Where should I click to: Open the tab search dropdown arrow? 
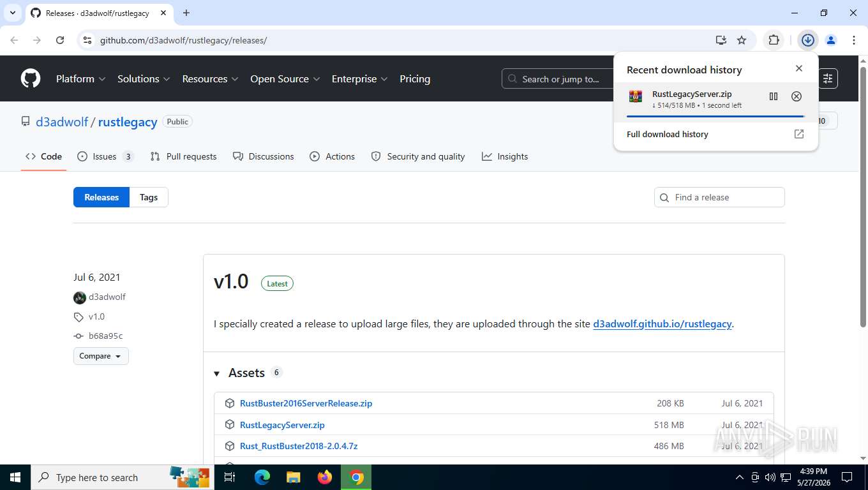(12, 13)
